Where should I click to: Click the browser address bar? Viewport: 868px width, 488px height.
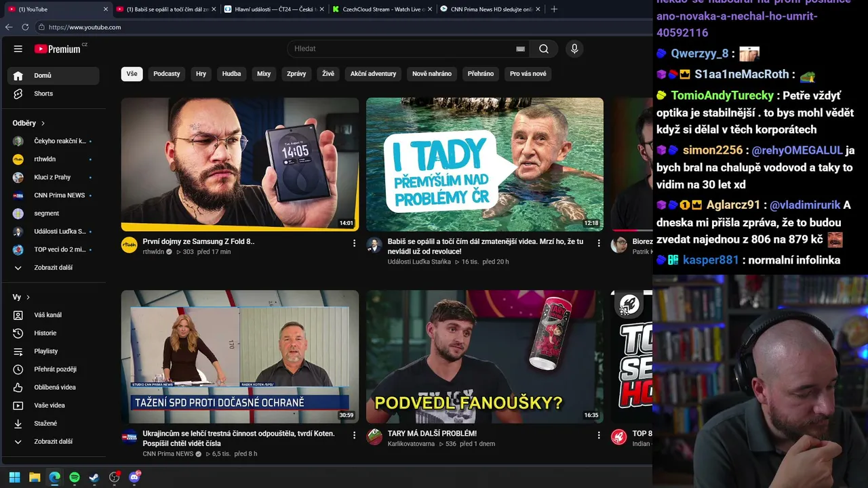342,27
